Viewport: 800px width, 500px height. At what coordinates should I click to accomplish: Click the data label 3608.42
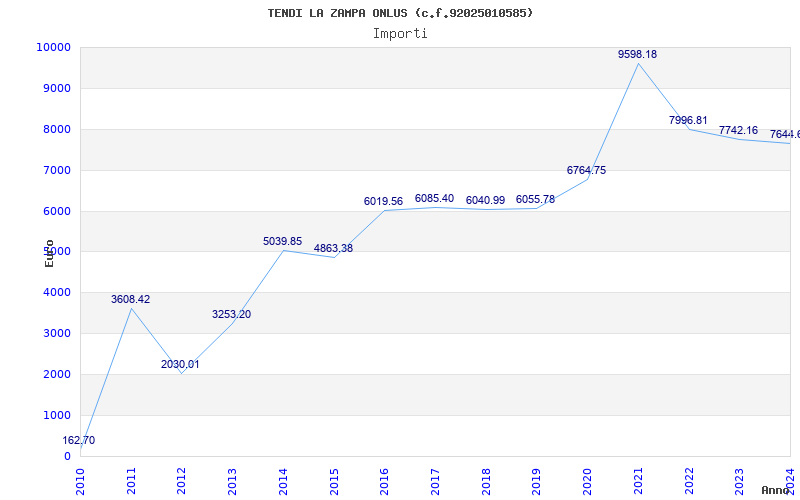[x=131, y=299]
